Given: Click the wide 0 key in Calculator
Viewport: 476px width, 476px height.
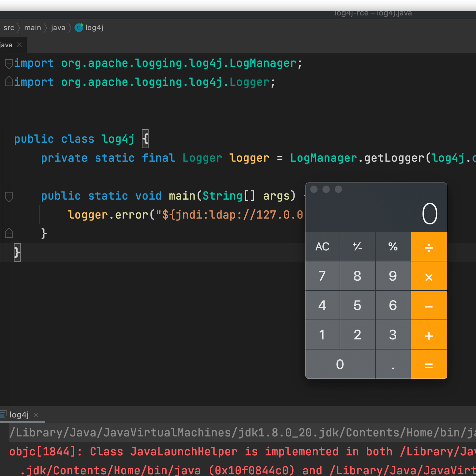Looking at the screenshot, I should (340, 364).
